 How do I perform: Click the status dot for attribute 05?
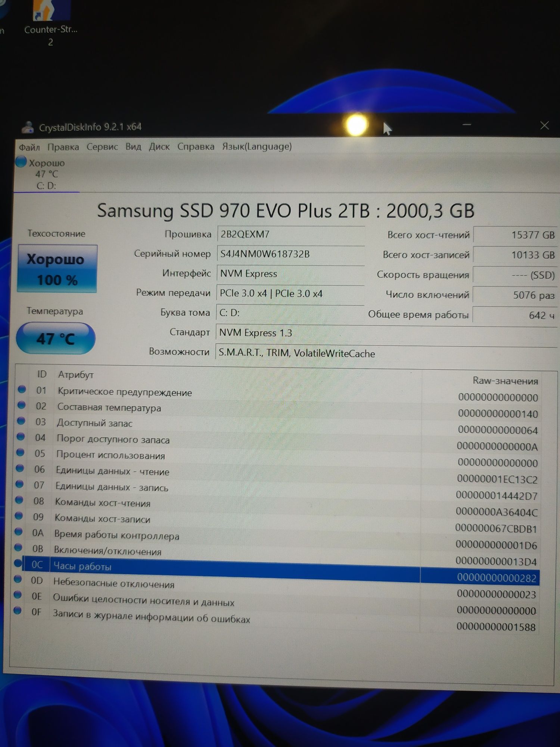pyautogui.click(x=21, y=452)
